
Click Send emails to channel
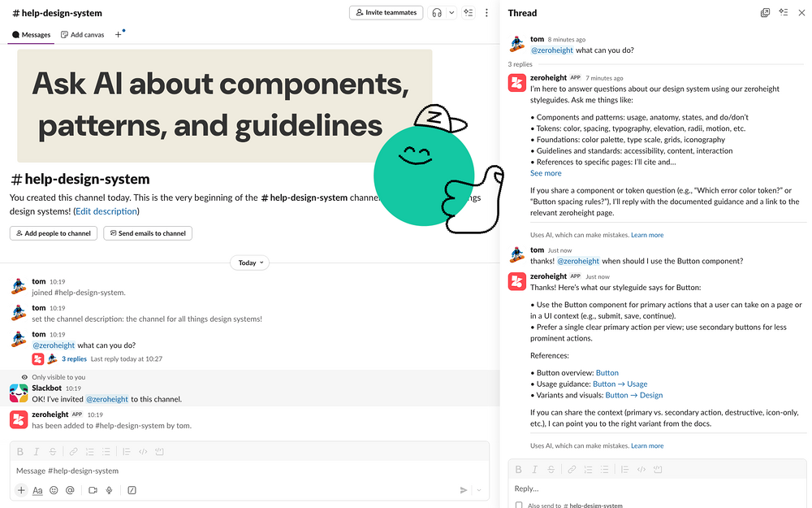pos(148,233)
